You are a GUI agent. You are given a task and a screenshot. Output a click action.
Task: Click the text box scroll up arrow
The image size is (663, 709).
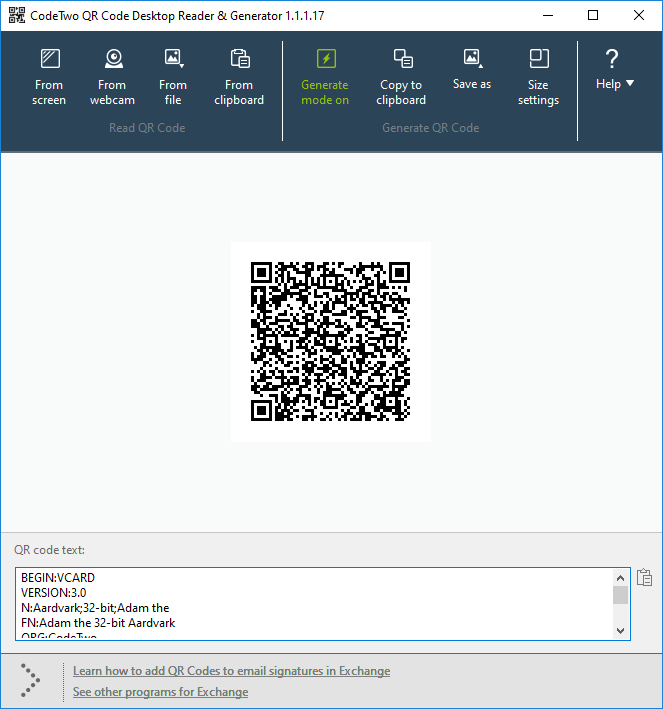(x=620, y=578)
